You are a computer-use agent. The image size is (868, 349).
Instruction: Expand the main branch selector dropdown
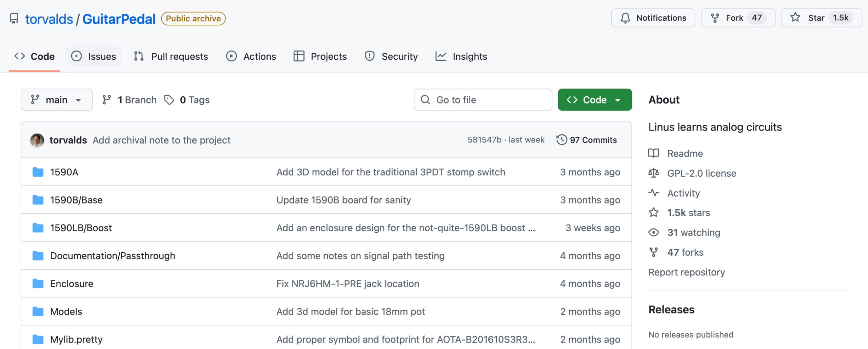point(57,100)
